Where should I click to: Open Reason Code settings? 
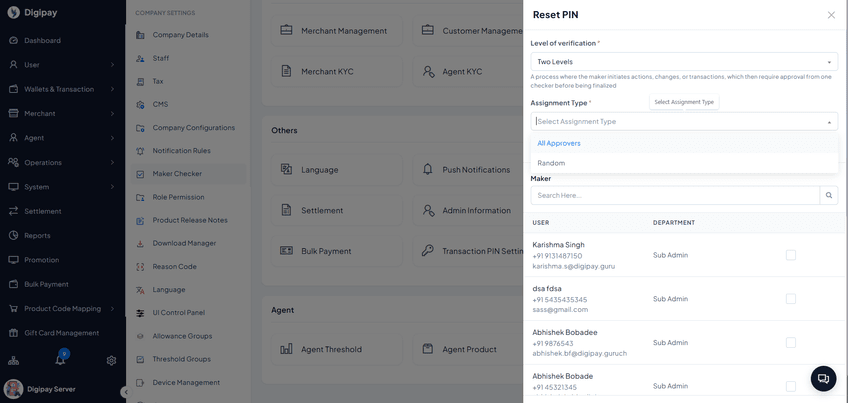pos(188,267)
